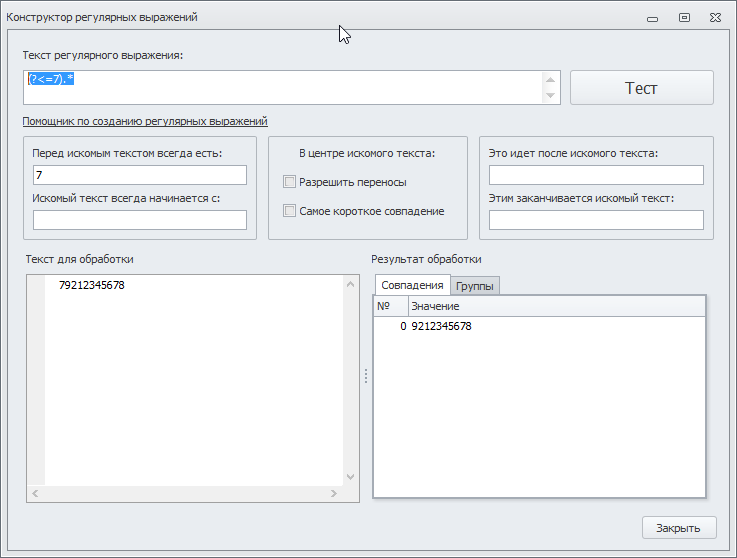Maximize the regex constructor window
The image size is (737, 558).
[x=684, y=18]
